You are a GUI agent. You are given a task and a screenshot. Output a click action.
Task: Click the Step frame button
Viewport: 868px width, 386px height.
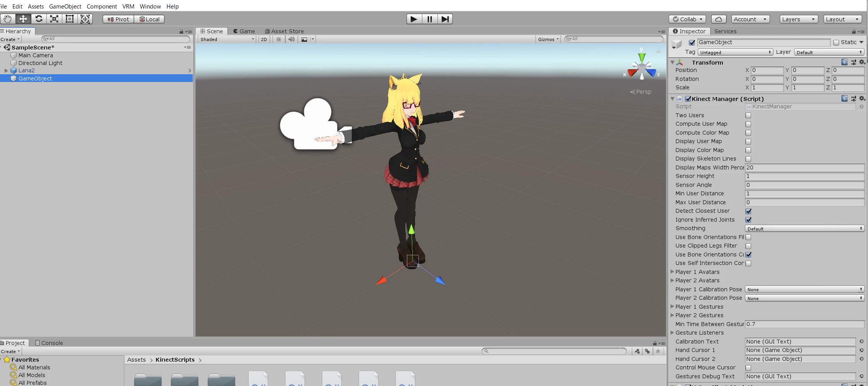pos(445,19)
